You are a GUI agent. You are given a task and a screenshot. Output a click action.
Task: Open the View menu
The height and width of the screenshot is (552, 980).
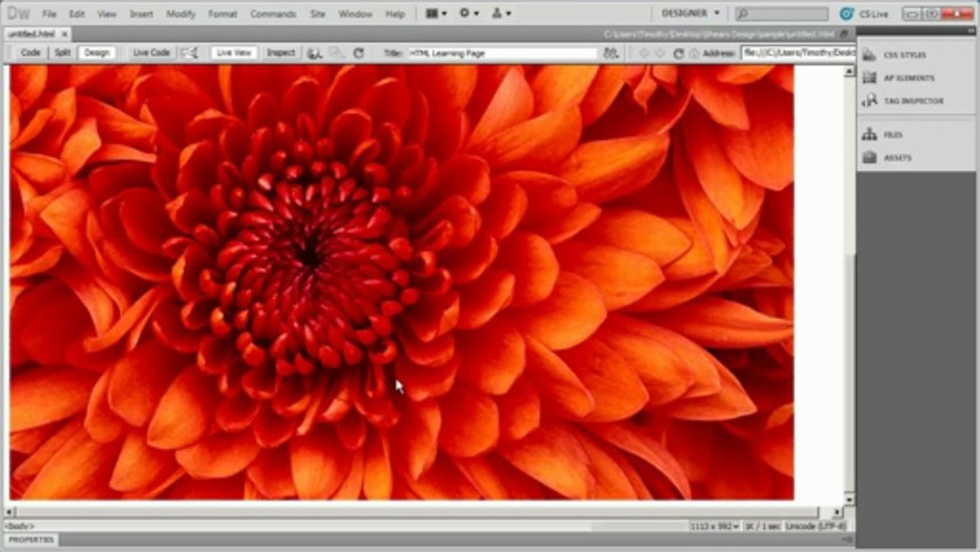tap(107, 14)
